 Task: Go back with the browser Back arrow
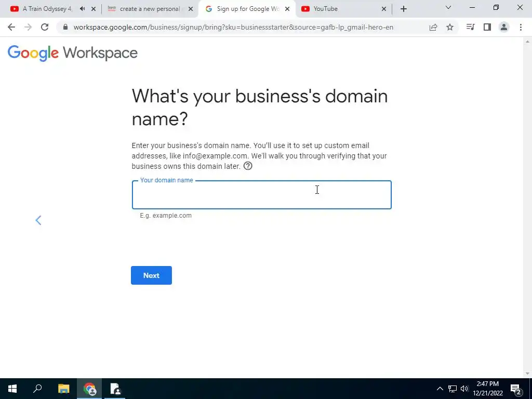11,27
